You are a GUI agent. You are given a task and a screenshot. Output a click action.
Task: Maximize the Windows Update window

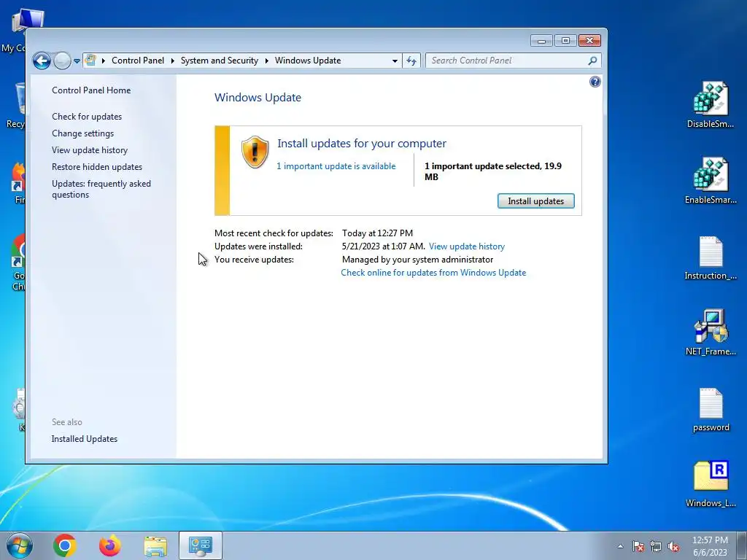(565, 41)
